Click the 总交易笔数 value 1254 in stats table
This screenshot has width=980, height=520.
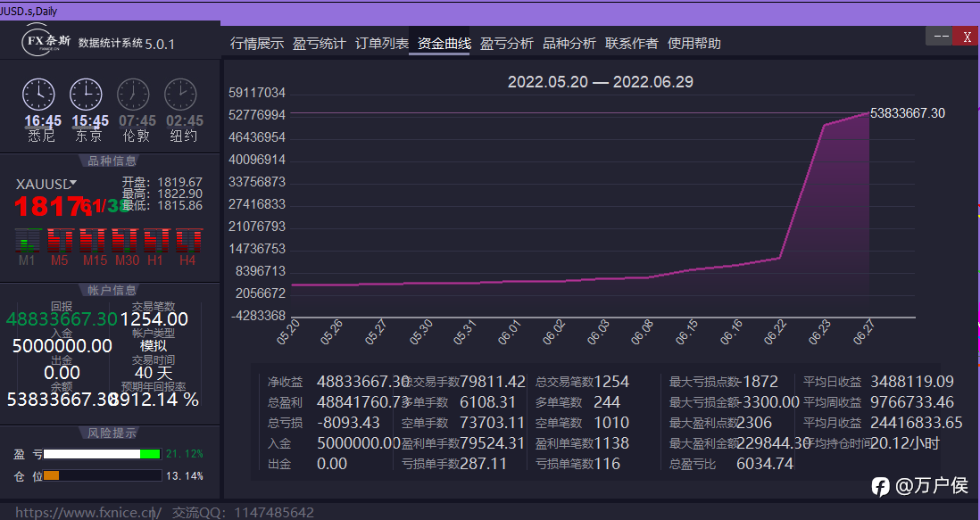611,382
